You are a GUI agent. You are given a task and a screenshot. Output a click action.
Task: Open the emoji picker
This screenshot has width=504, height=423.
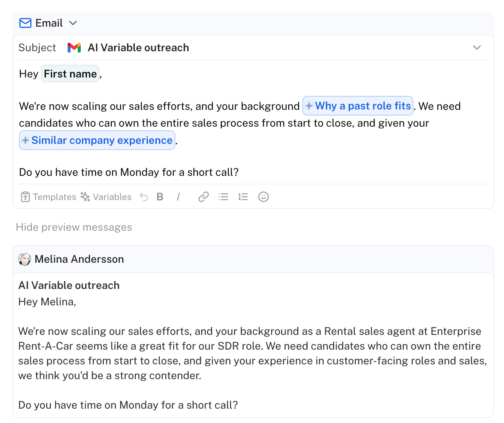pos(263,197)
